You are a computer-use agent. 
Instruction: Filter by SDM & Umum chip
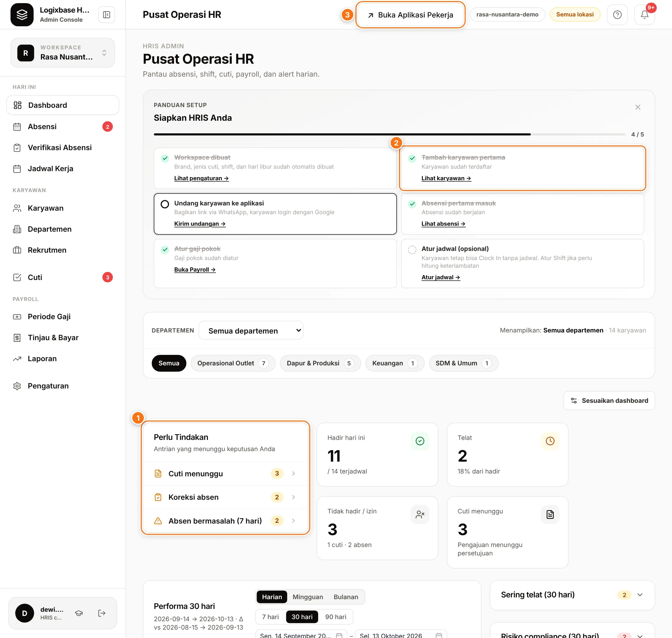click(x=464, y=363)
